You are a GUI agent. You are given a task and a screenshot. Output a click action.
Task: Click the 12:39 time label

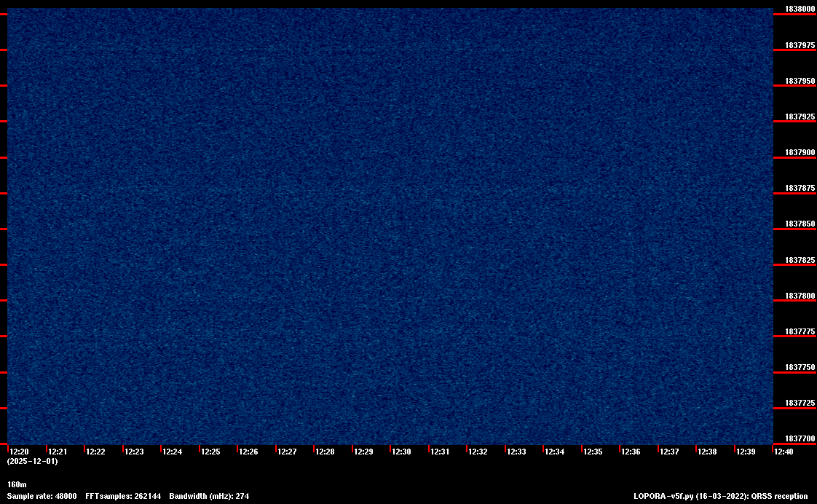pos(746,452)
